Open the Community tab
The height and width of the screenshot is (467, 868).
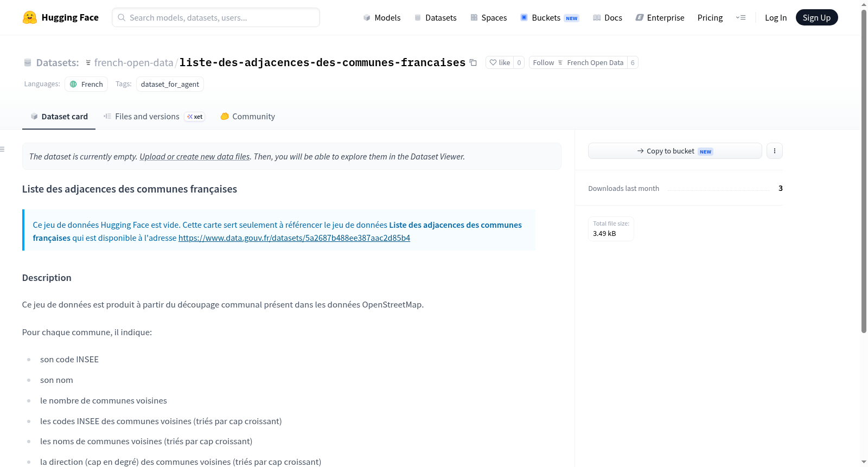point(247,116)
